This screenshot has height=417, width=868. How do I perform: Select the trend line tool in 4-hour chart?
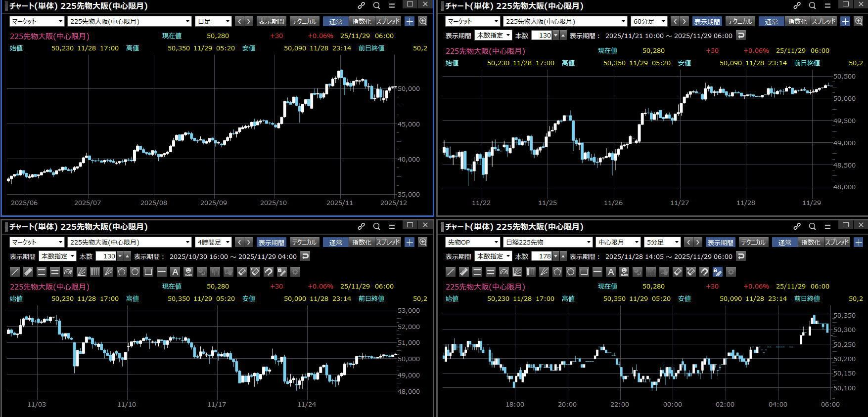pos(15,272)
